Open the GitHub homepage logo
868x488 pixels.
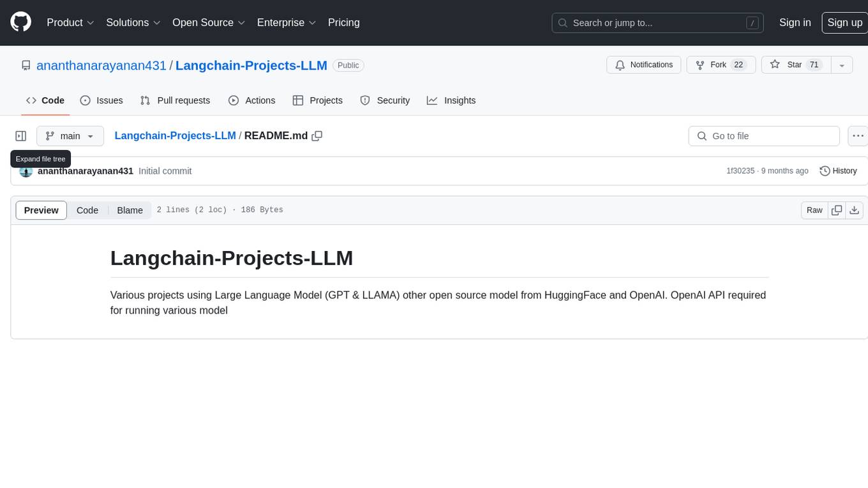[20, 22]
